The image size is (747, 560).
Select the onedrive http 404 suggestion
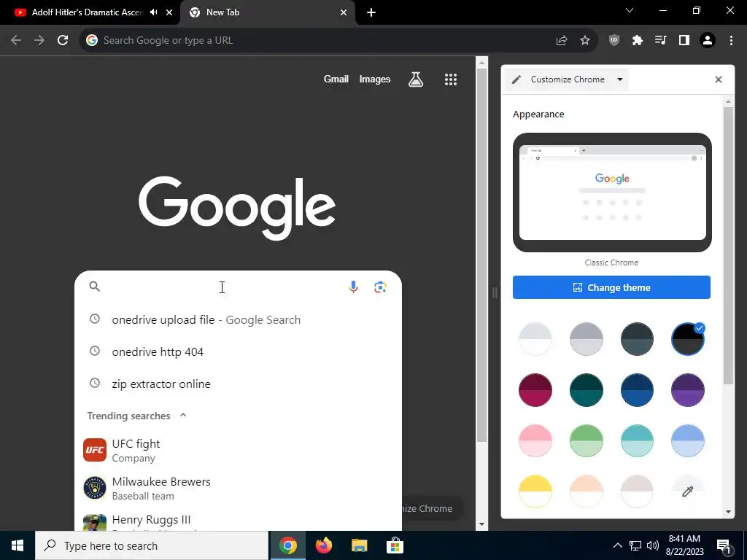click(239, 351)
